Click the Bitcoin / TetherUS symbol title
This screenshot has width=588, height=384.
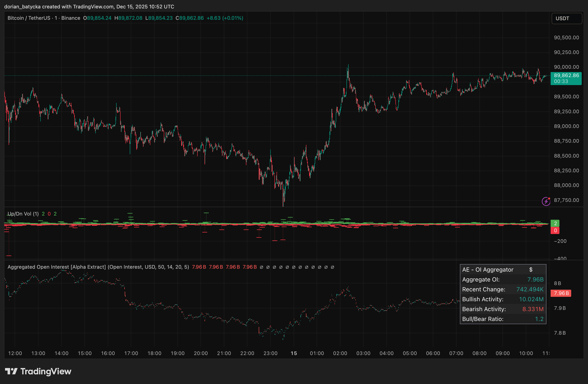(29, 18)
